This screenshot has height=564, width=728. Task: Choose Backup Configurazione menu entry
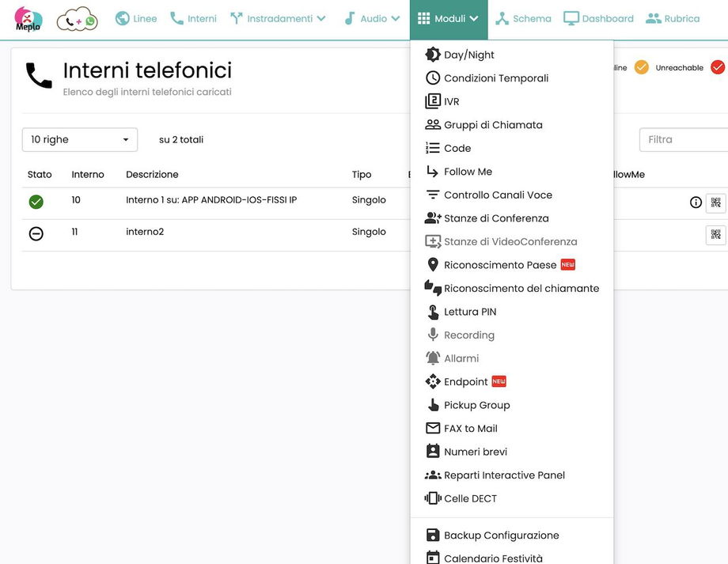(501, 536)
